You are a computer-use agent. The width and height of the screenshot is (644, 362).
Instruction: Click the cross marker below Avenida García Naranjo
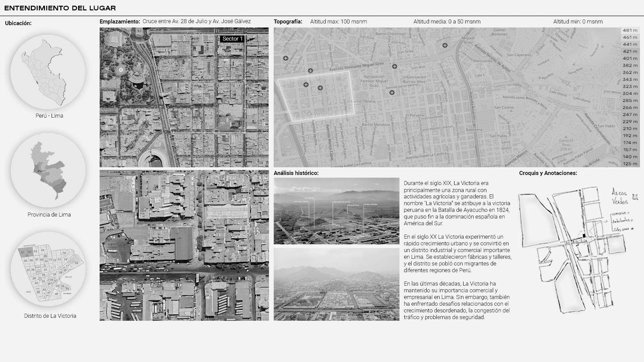pyautogui.click(x=392, y=93)
